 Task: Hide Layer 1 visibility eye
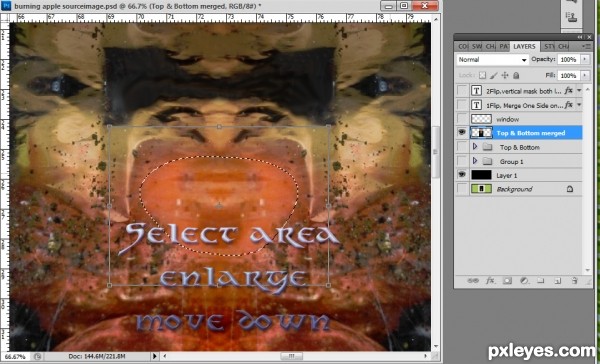click(x=462, y=175)
